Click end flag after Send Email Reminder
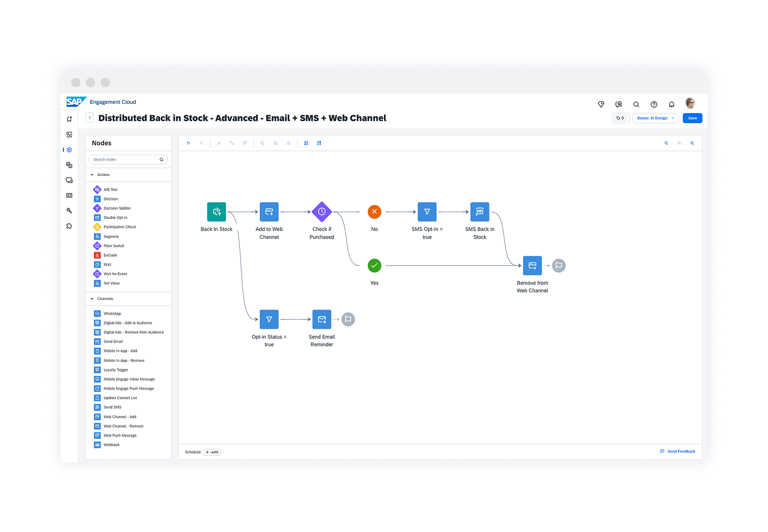 (x=348, y=319)
